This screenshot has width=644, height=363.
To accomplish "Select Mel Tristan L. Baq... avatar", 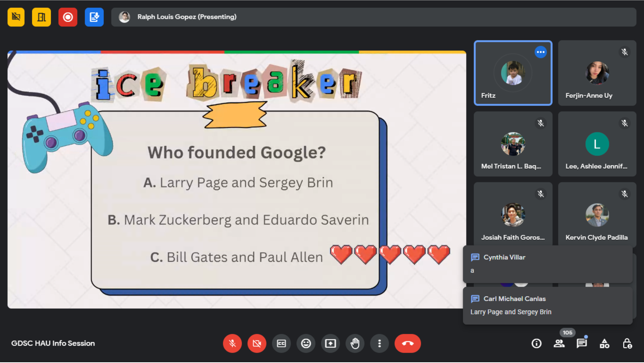I will tap(513, 144).
